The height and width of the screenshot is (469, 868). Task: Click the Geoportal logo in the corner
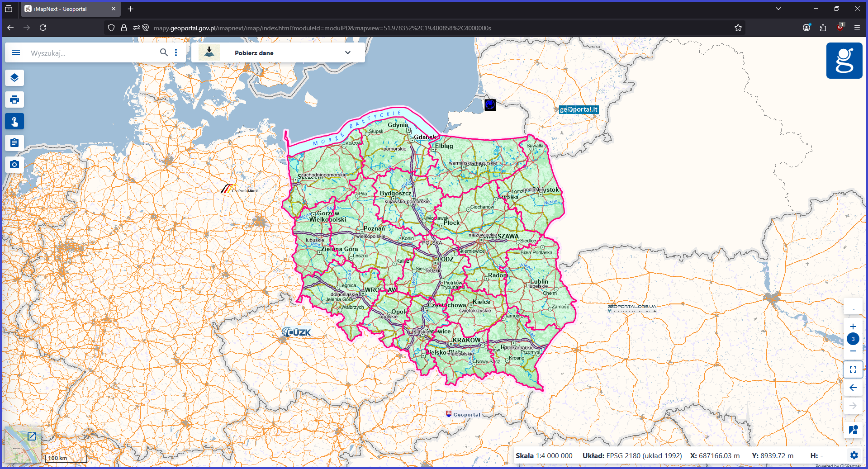click(844, 60)
